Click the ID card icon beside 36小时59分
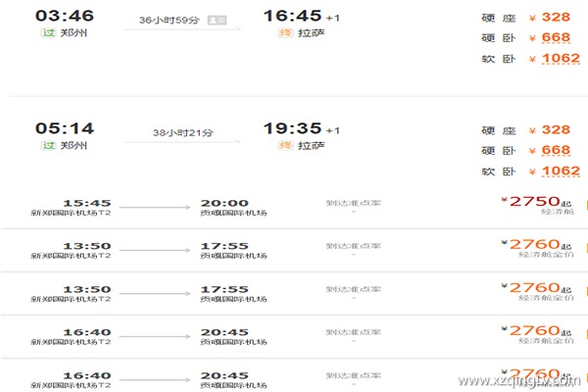Image resolution: width=588 pixels, height=392 pixels. pos(218,20)
